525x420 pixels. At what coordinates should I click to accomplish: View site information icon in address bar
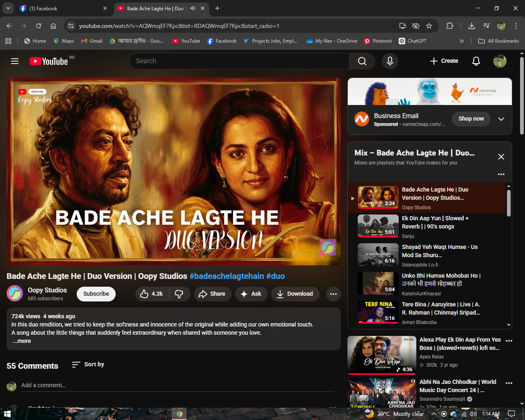(x=71, y=26)
